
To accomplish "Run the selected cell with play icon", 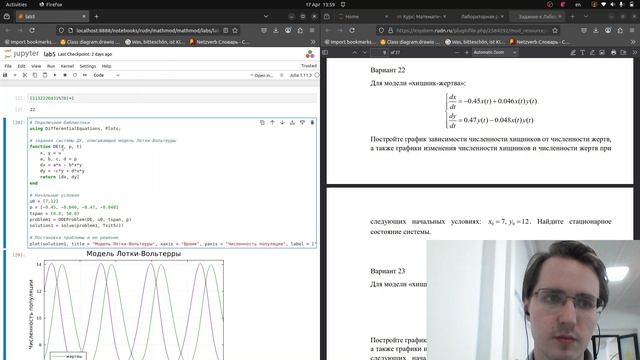I will pyautogui.click(x=55, y=75).
